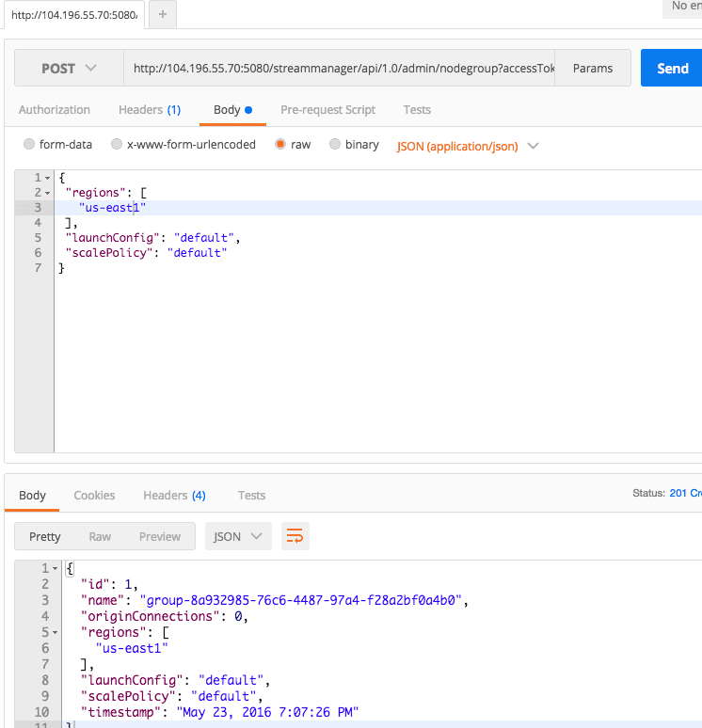Open the POST method dropdown

pyautogui.click(x=69, y=69)
